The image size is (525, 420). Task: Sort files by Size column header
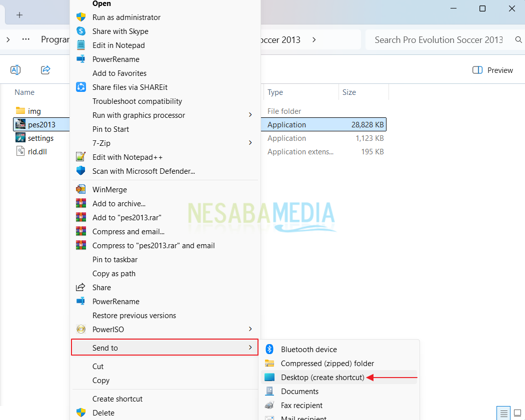pos(349,92)
